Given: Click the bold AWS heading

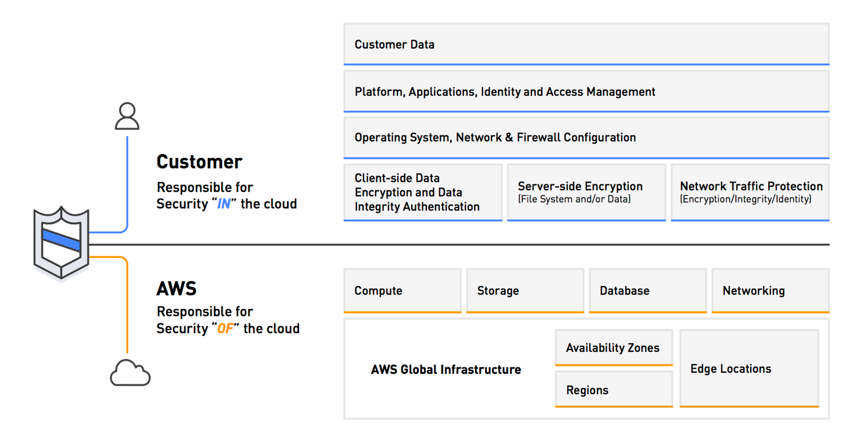Looking at the screenshot, I should pyautogui.click(x=177, y=289).
